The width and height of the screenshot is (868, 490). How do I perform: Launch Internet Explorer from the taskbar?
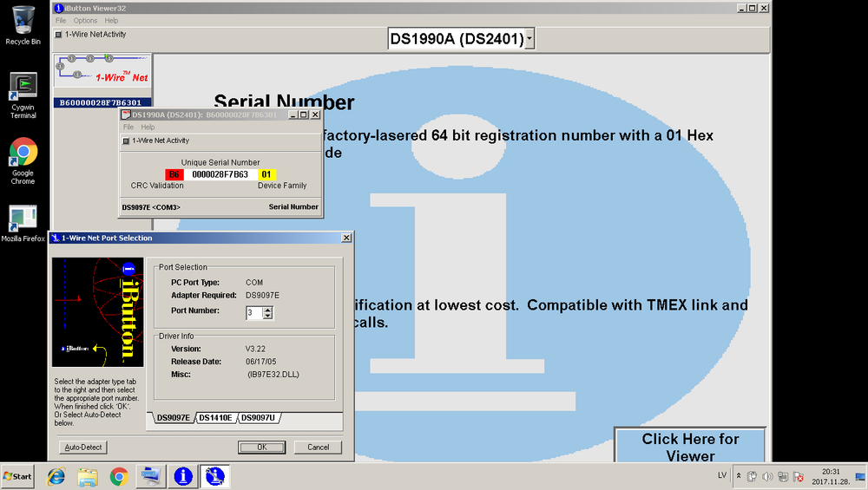pos(55,476)
